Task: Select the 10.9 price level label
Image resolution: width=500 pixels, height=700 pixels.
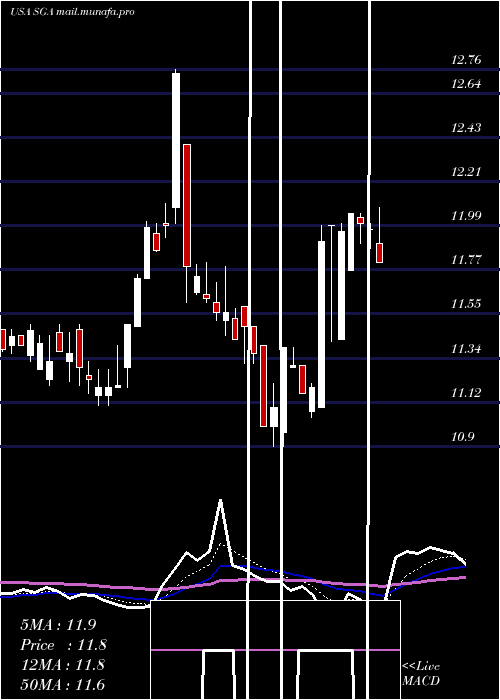Action: point(462,437)
